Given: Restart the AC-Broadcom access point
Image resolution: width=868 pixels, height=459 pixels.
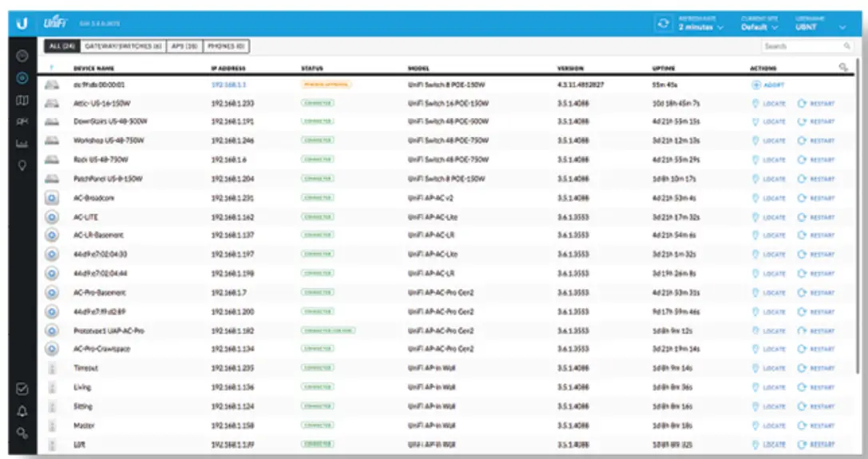Looking at the screenshot, I should pyautogui.click(x=816, y=198).
